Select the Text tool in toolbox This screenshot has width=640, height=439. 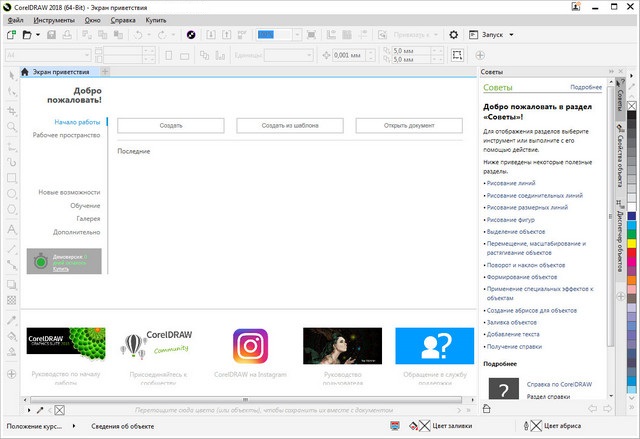coord(12,229)
